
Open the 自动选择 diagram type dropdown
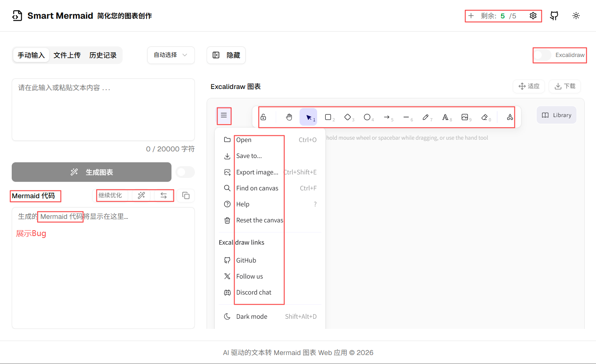point(171,55)
